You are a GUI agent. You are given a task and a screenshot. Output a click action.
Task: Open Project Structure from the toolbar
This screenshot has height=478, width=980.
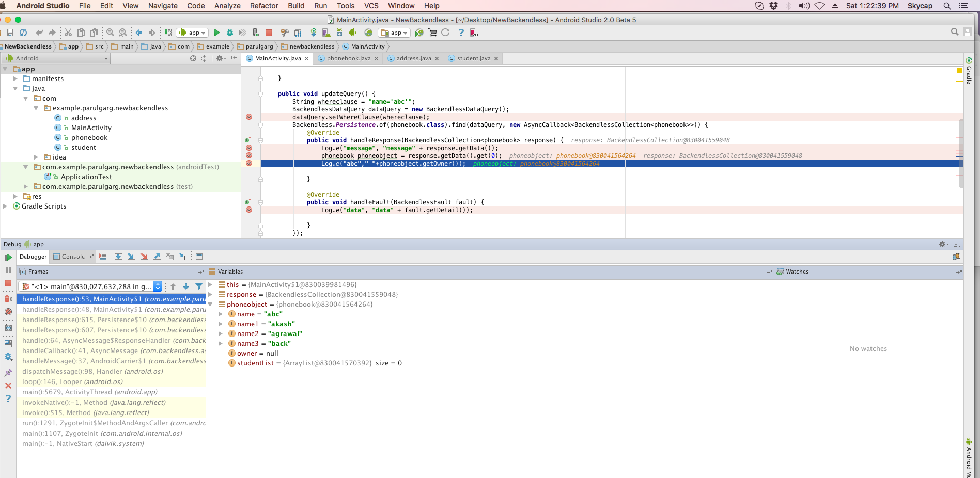click(298, 33)
